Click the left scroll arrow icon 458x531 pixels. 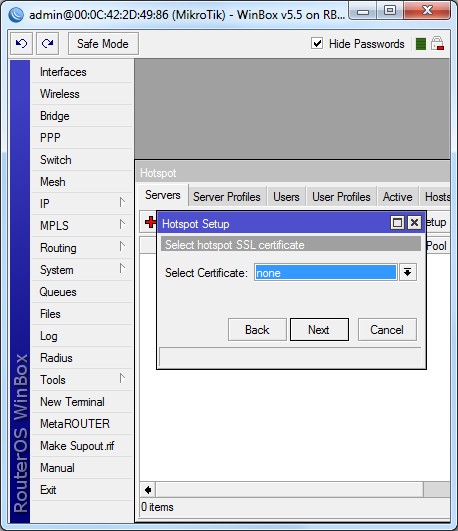click(x=148, y=490)
